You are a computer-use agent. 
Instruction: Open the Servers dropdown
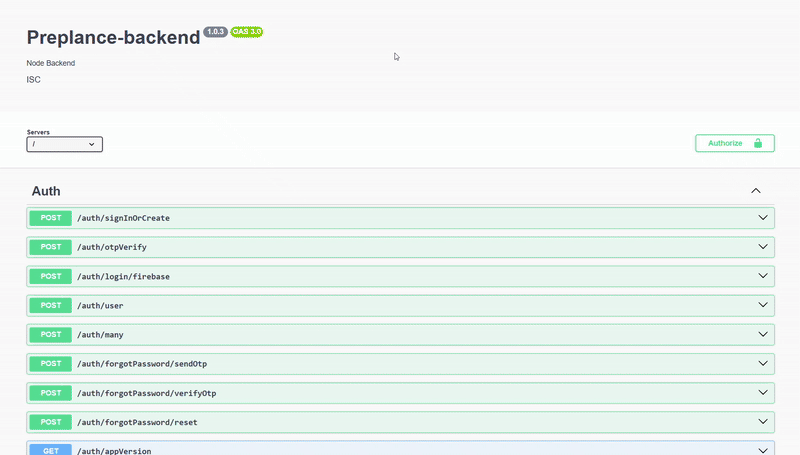click(x=64, y=144)
